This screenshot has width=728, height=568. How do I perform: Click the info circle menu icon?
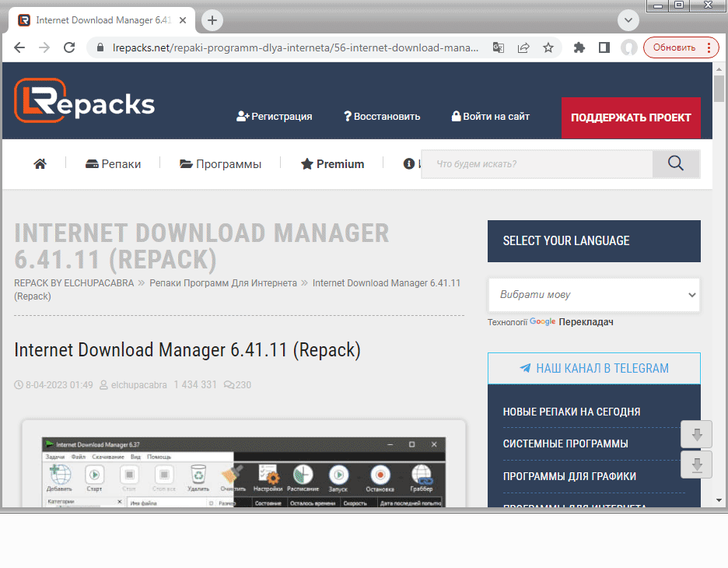pos(408,164)
